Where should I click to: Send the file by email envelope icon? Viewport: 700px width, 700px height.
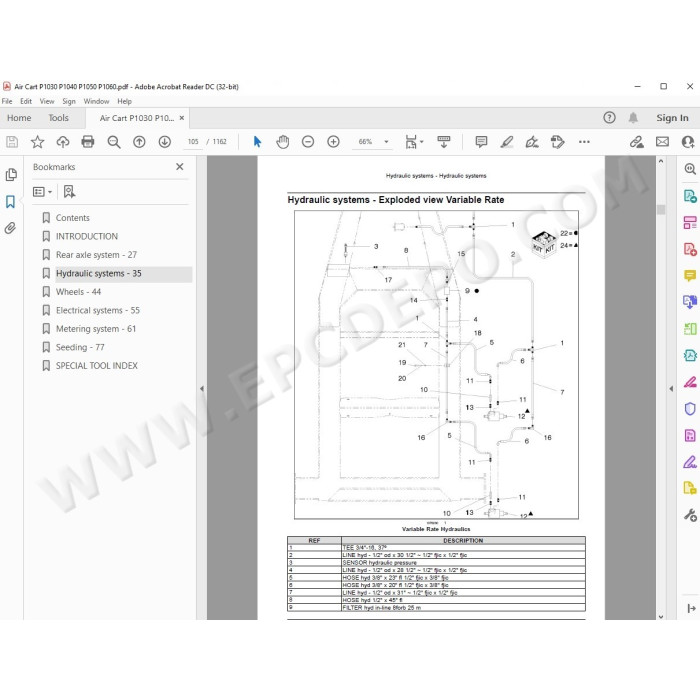coord(662,142)
